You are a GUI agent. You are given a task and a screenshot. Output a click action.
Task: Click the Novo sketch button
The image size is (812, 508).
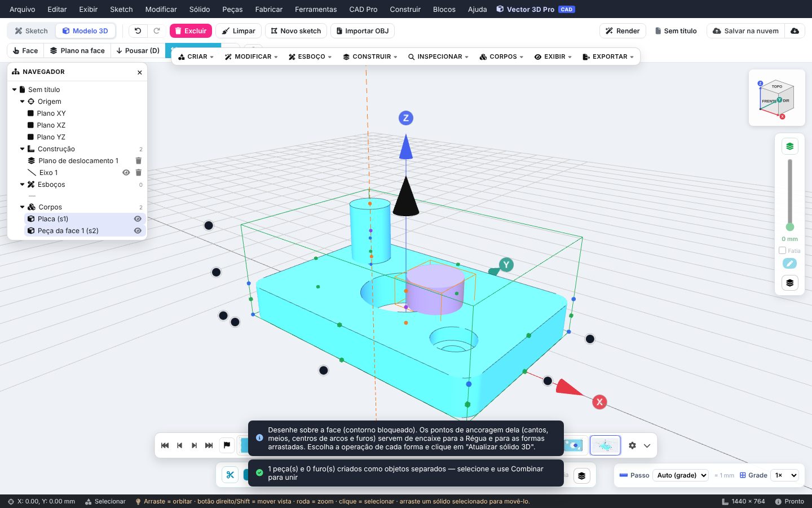tap(296, 31)
